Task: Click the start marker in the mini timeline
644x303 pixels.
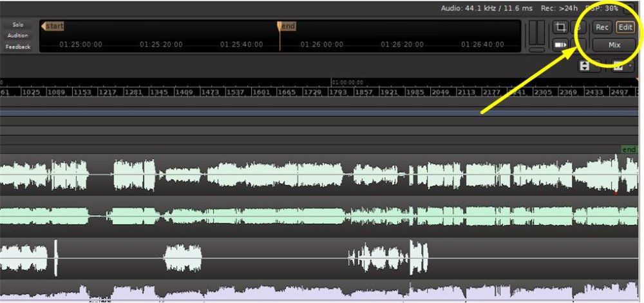Action: (53, 26)
